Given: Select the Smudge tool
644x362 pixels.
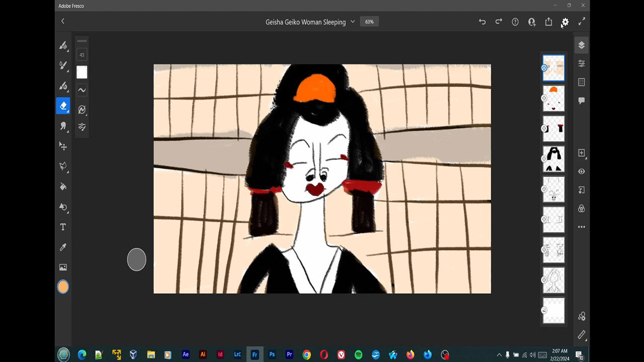Looking at the screenshot, I should pyautogui.click(x=63, y=126).
